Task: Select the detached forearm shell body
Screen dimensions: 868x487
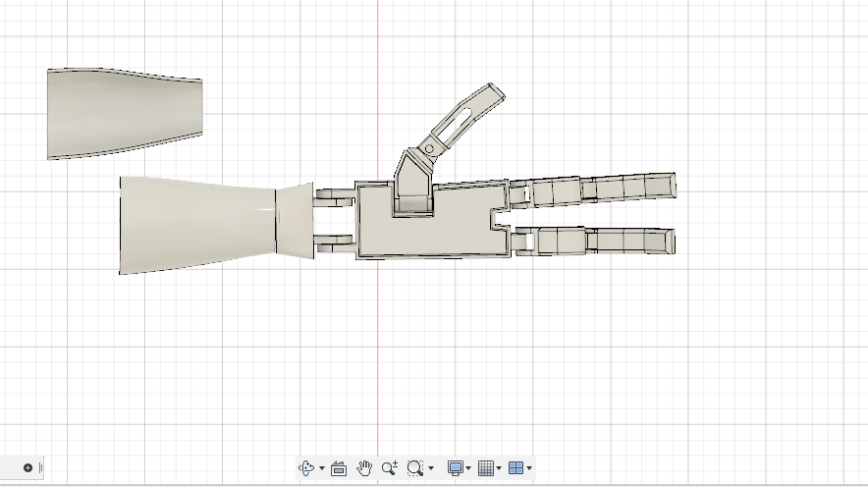Action: pyautogui.click(x=125, y=114)
